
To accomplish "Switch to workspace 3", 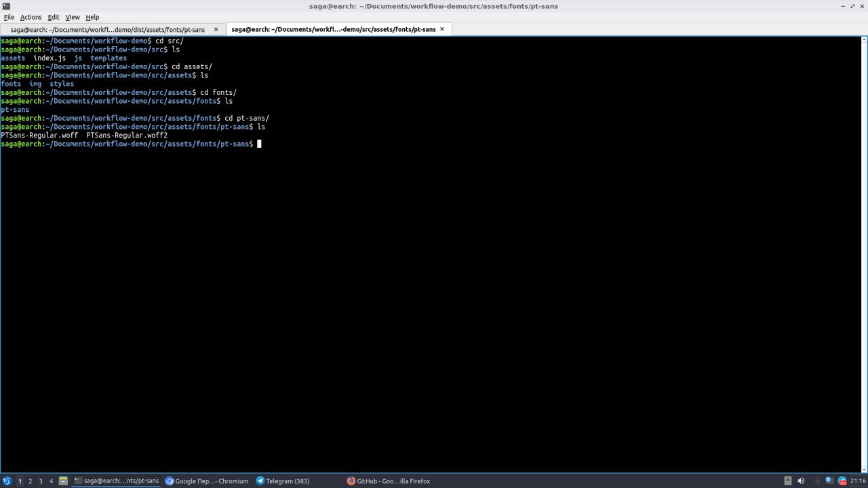I will 41,481.
